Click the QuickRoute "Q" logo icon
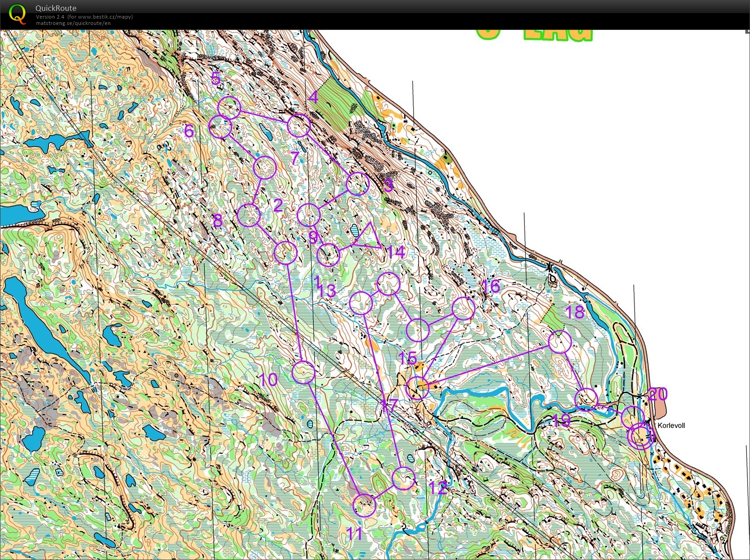The width and height of the screenshot is (750, 560). 17,15
